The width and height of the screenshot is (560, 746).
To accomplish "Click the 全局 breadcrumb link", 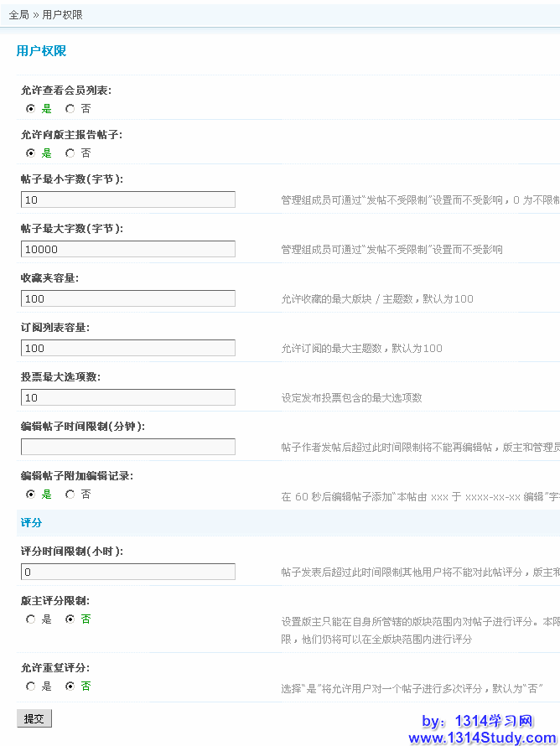I will [18, 15].
